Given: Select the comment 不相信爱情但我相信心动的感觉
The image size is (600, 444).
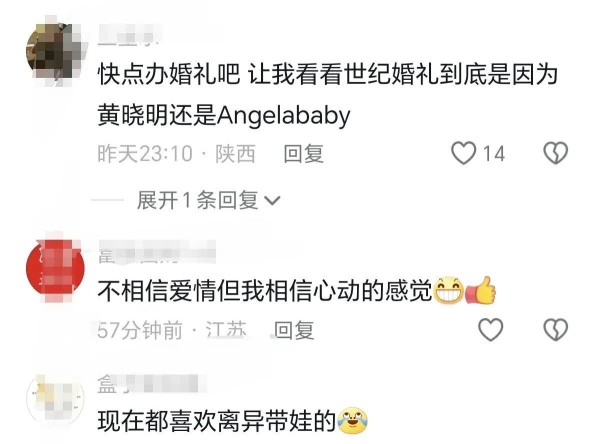Looking at the screenshot, I should pos(265,291).
